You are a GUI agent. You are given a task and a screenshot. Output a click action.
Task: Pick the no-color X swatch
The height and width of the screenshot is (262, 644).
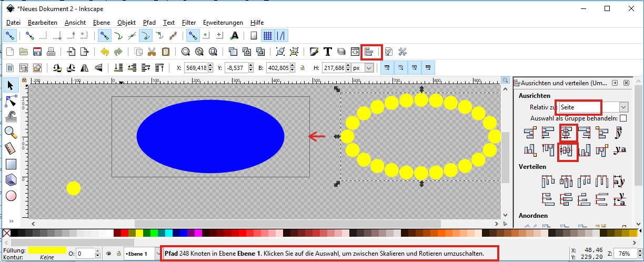click(x=6, y=233)
